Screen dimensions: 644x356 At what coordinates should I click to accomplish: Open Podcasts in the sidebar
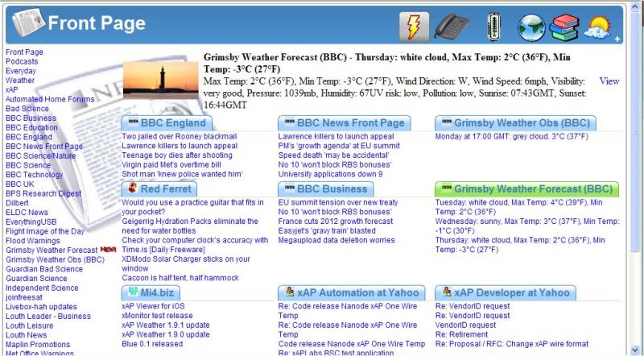coord(22,61)
